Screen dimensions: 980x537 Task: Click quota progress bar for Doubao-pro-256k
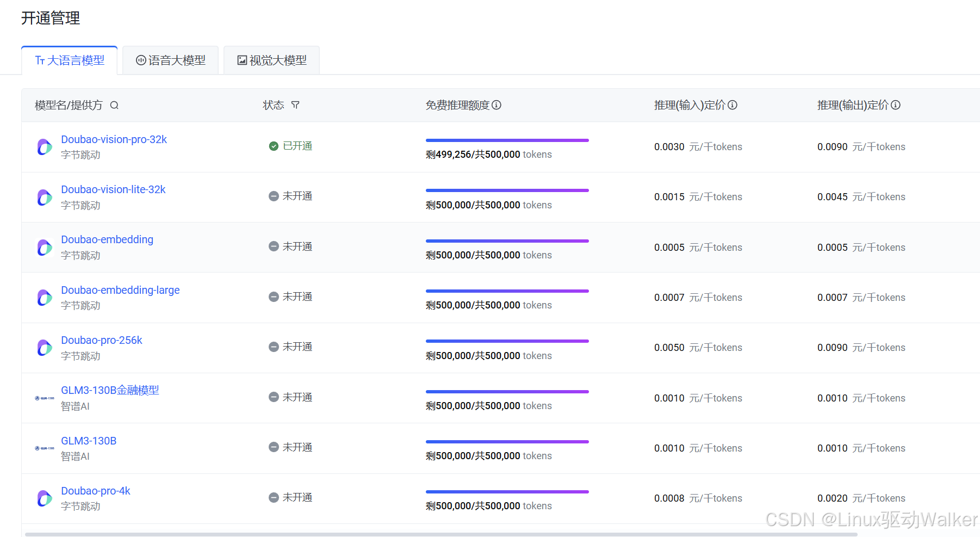[x=507, y=341]
